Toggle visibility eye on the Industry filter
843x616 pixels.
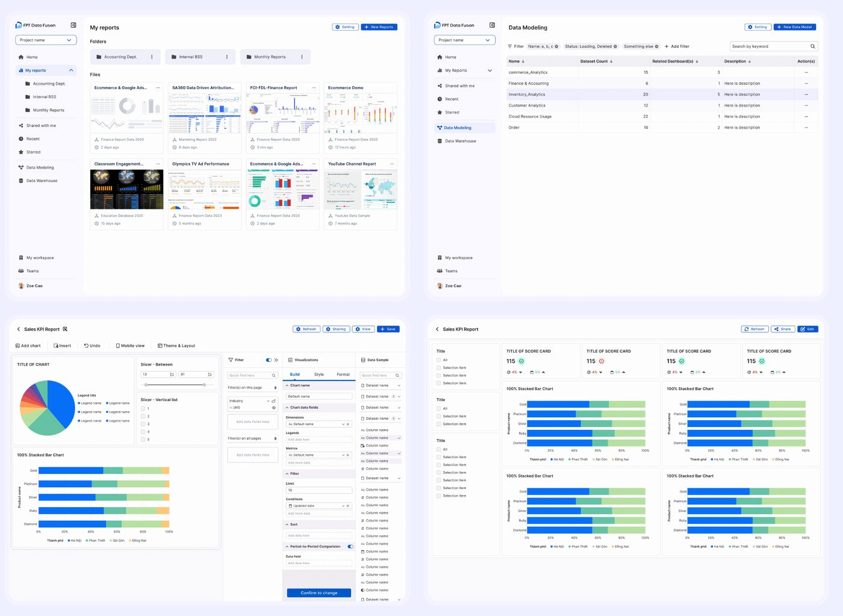click(274, 408)
